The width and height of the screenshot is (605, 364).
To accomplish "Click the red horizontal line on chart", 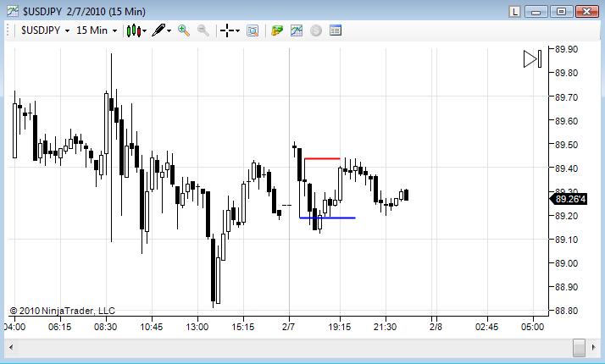I will coord(322,158).
